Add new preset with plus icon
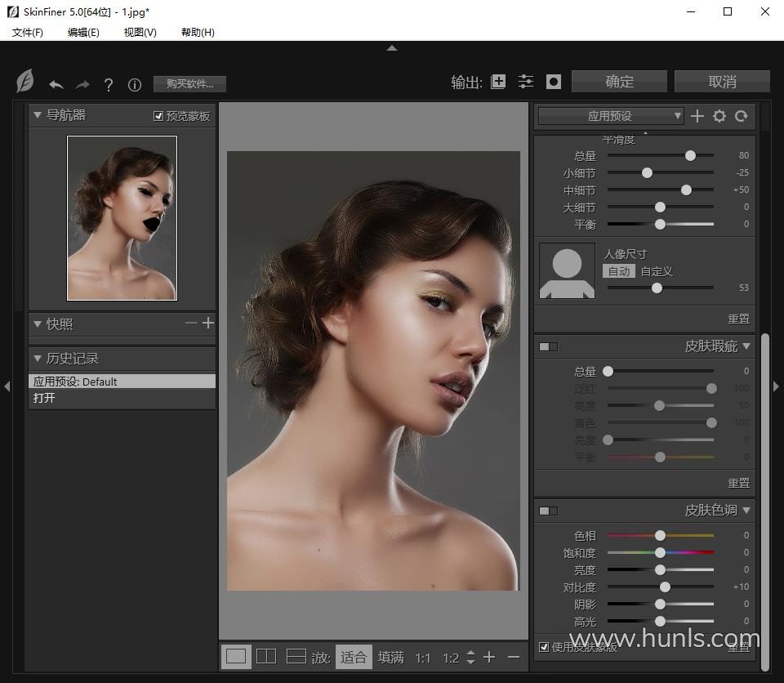 coord(697,116)
